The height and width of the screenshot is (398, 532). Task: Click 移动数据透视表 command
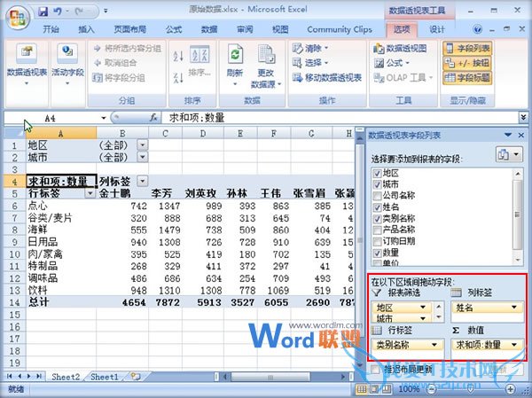tap(327, 78)
